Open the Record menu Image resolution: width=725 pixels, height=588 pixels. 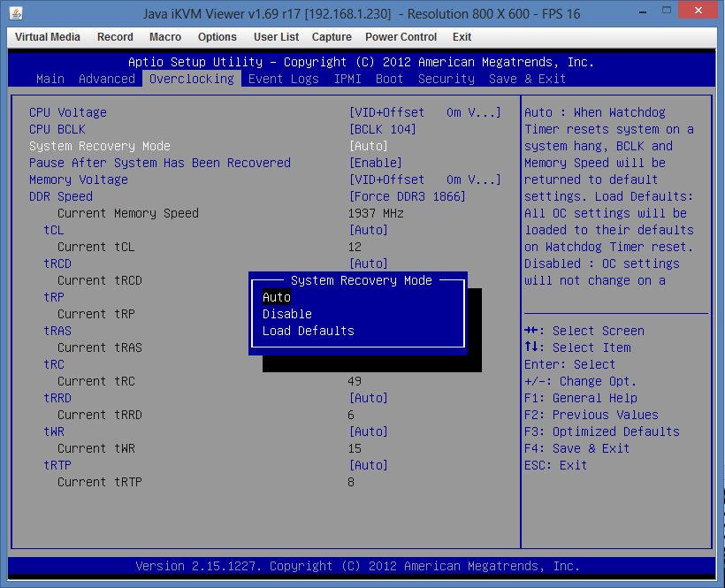(115, 37)
